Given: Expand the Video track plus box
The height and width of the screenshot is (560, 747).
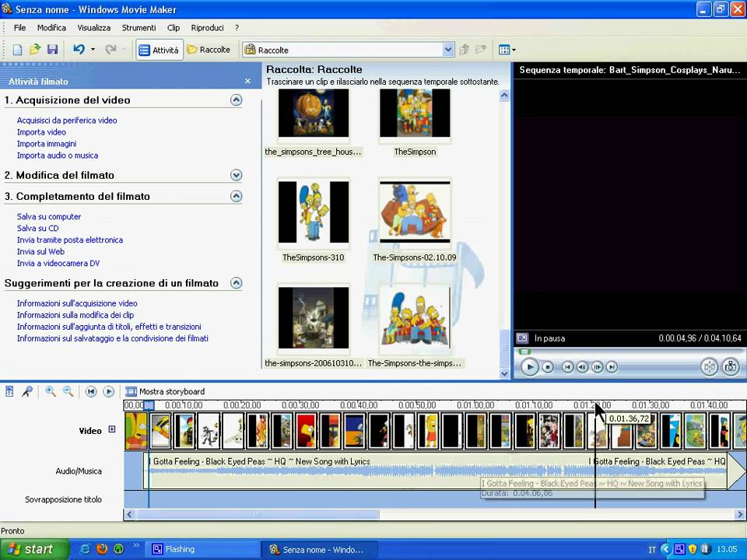Looking at the screenshot, I should tap(112, 429).
